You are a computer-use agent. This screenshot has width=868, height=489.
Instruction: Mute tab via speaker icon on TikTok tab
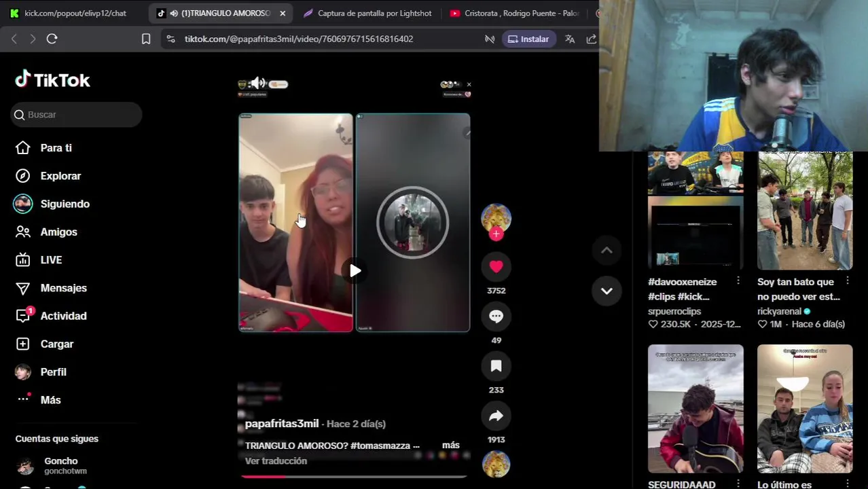[x=174, y=13]
